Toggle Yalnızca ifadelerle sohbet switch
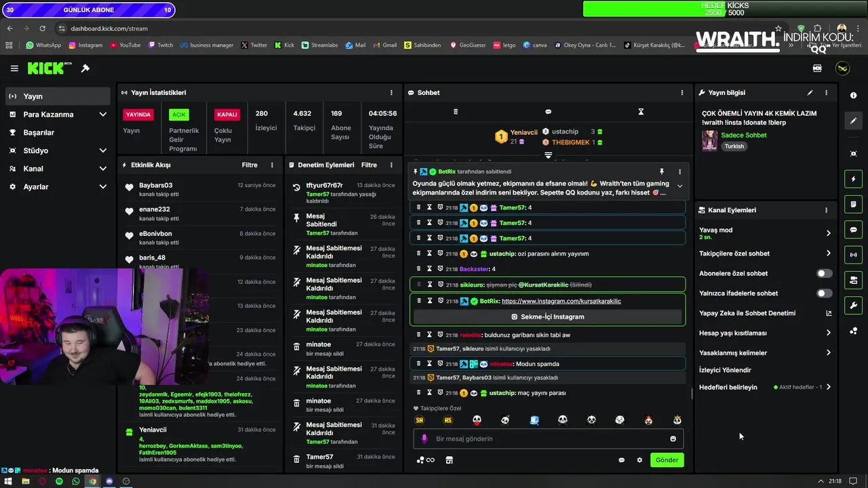Screen dimensions: 868x488 (x=824, y=293)
